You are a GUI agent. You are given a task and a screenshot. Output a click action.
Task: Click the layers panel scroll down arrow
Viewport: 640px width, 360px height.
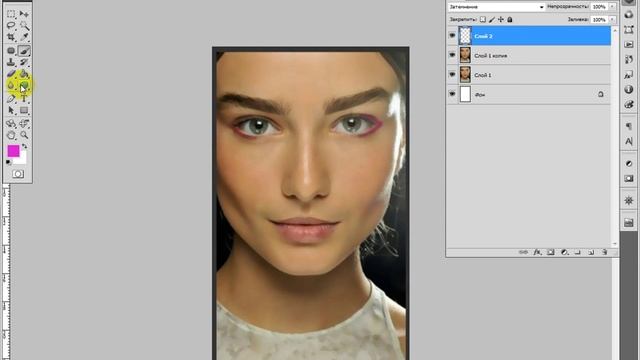tap(615, 244)
